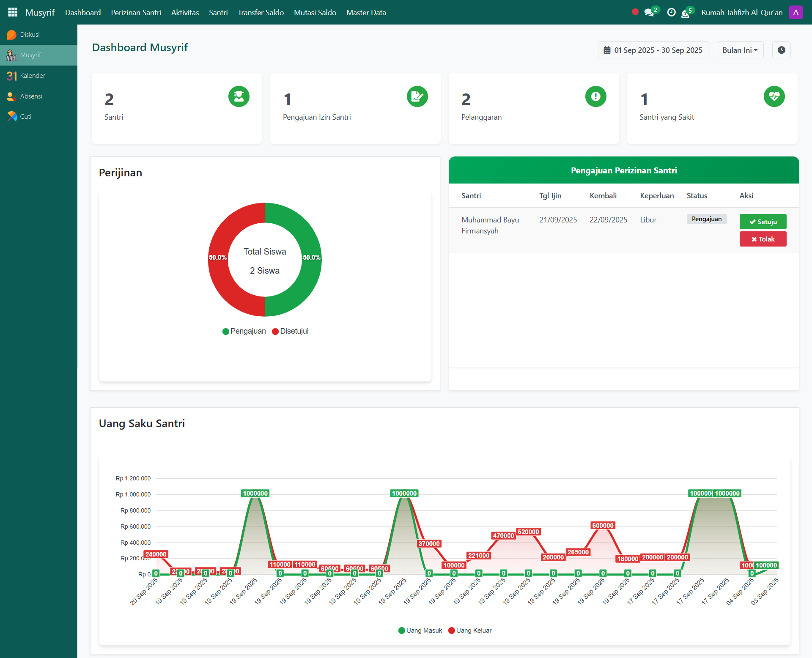This screenshot has height=658, width=812.
Task: Reject request with the Tolak button
Action: click(x=763, y=239)
